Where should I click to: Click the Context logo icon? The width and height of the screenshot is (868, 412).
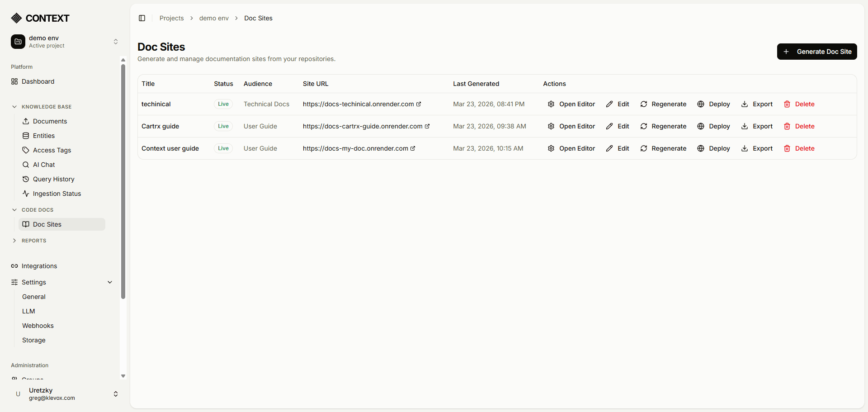pyautogui.click(x=16, y=18)
